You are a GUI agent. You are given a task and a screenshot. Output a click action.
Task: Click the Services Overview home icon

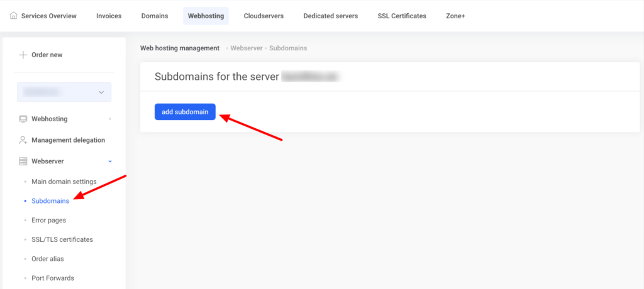point(14,16)
